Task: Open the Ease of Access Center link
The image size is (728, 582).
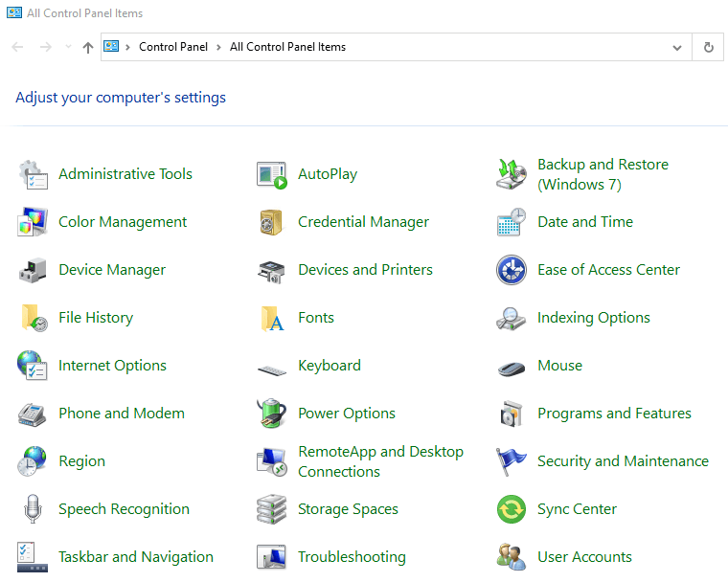Action: (608, 270)
